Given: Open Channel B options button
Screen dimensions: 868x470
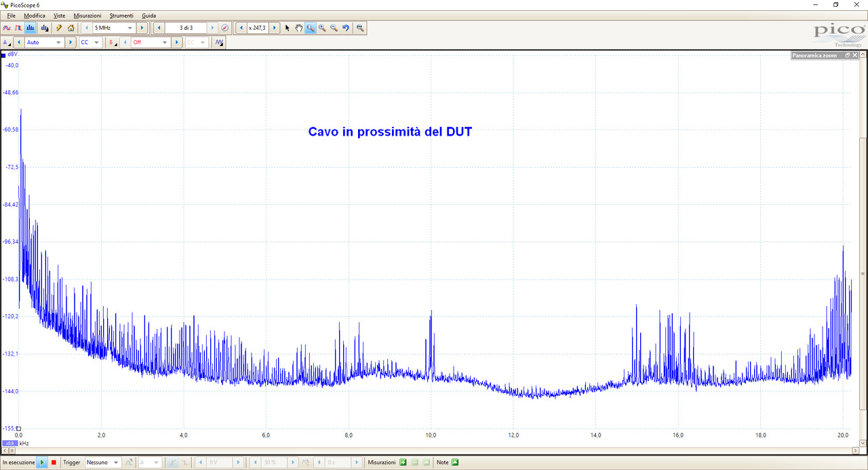Looking at the screenshot, I should tap(113, 42).
